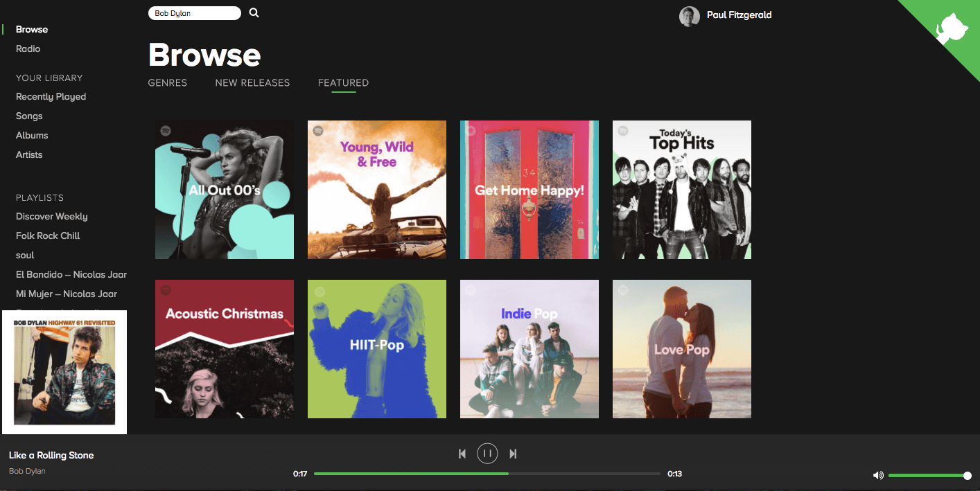Click the search magnifier icon

click(254, 12)
